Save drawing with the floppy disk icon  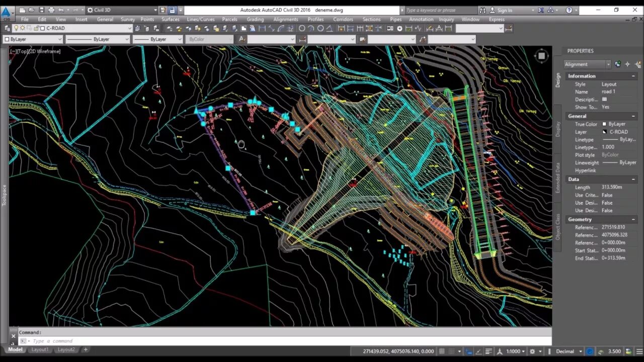pyautogui.click(x=41, y=10)
